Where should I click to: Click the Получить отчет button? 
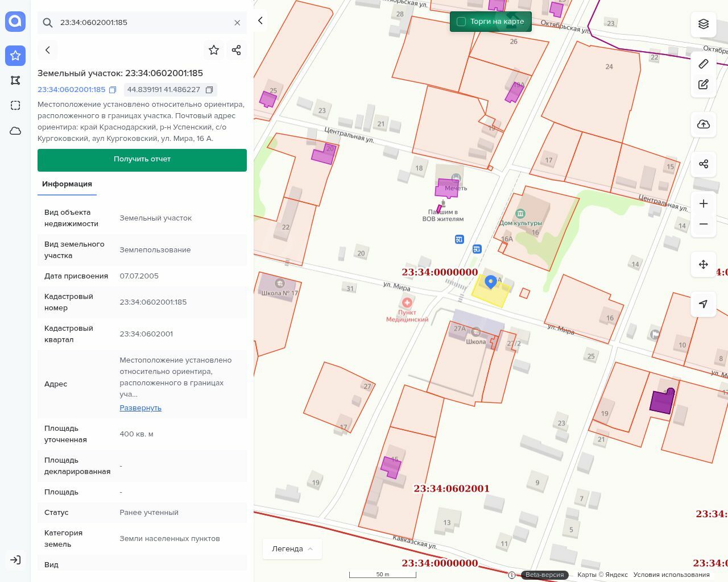click(142, 160)
